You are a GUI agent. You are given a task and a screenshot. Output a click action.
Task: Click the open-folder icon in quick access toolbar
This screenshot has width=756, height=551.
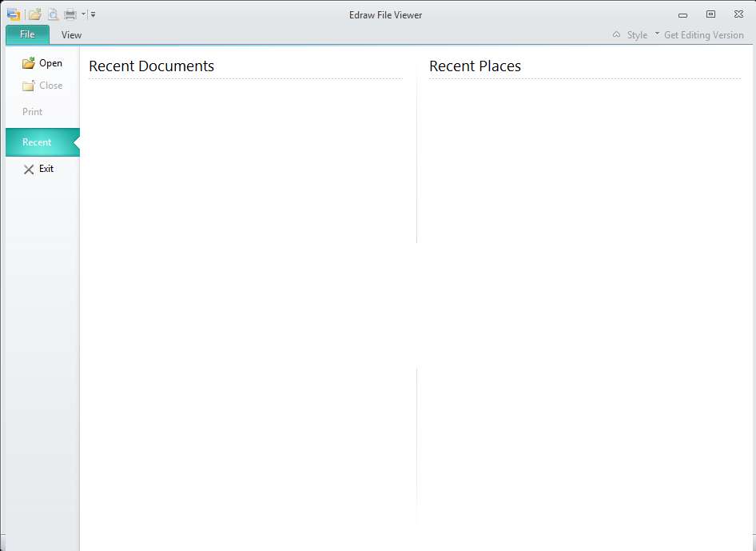[34, 14]
